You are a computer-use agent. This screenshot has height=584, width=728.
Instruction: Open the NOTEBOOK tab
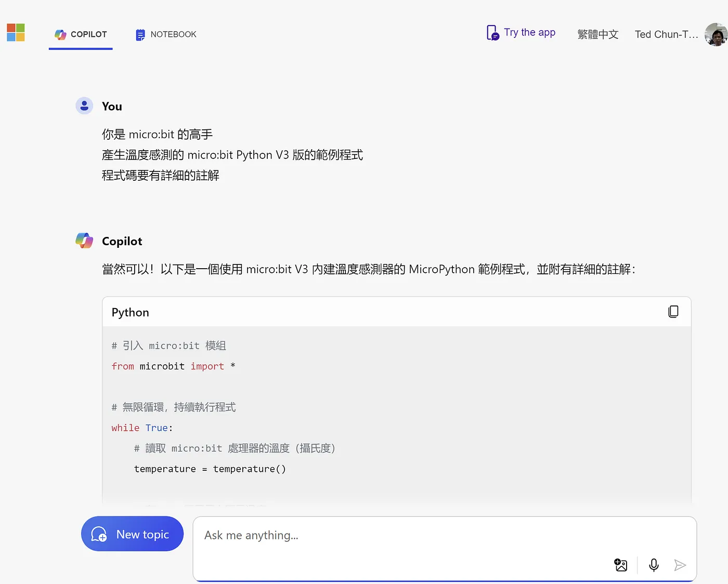pos(166,34)
